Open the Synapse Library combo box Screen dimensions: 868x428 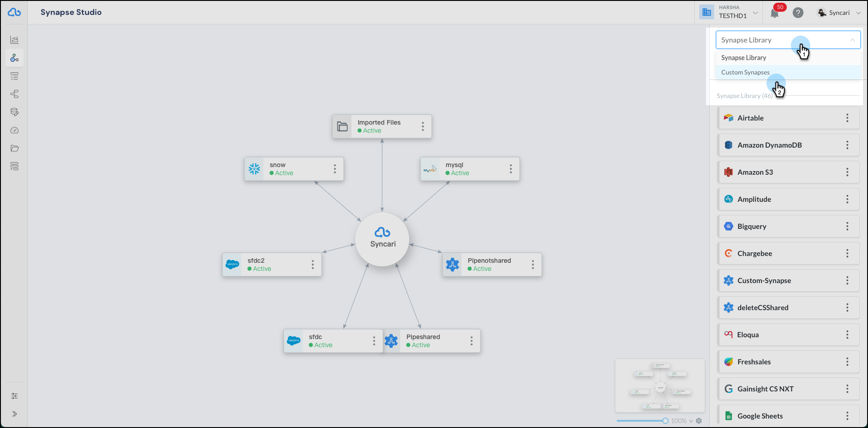pos(788,40)
